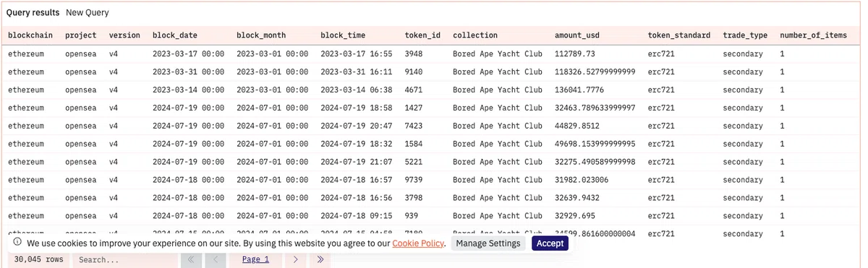The height and width of the screenshot is (268, 868).
Task: Sort by the amount_usd column header
Action: 576,35
